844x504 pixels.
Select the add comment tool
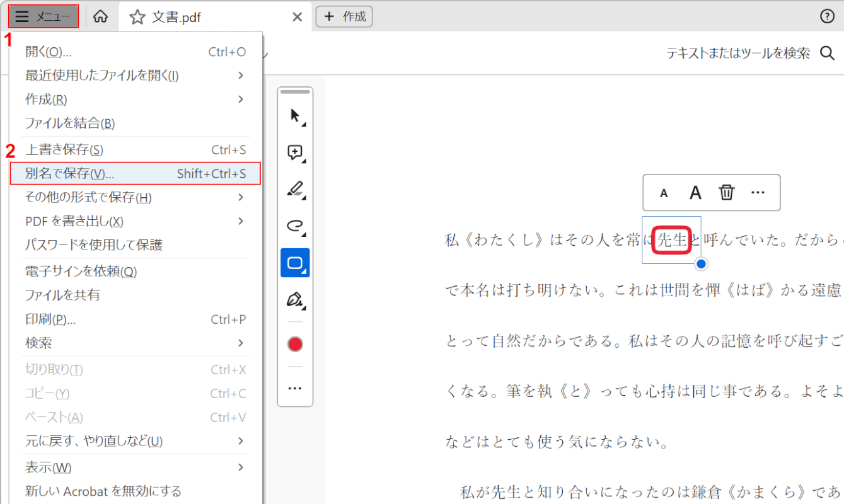[x=295, y=152]
